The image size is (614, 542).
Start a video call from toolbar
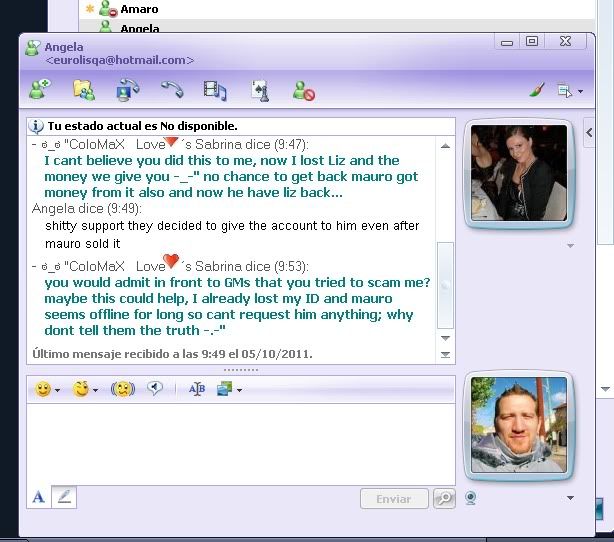[x=127, y=91]
